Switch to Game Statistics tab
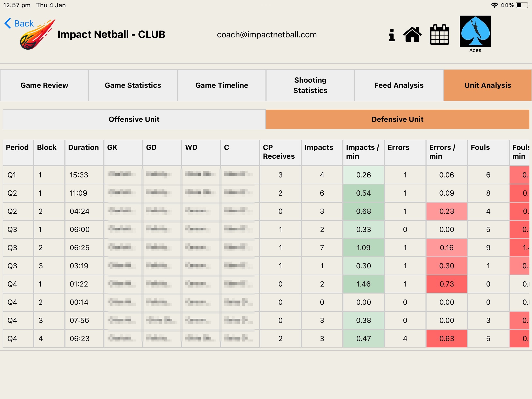This screenshot has width=532, height=399. tap(133, 85)
